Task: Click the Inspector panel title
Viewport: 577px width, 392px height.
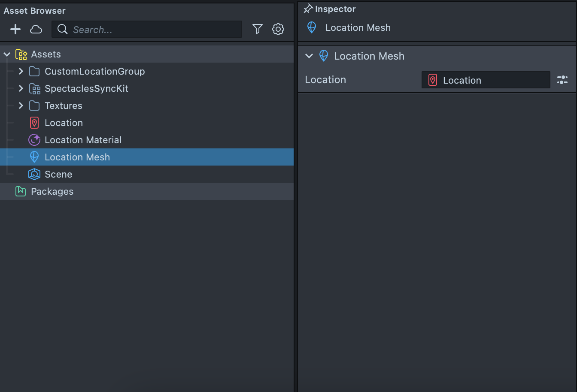Action: point(335,9)
